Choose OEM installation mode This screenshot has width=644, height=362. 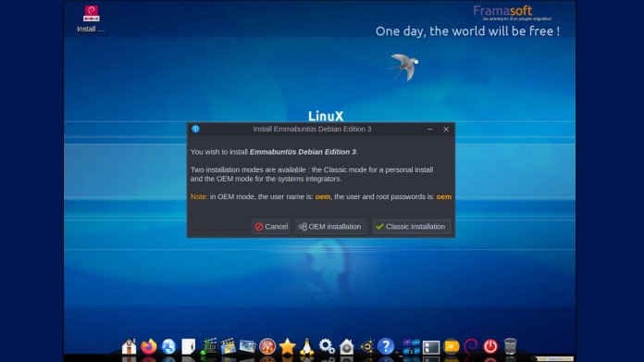[x=330, y=227]
